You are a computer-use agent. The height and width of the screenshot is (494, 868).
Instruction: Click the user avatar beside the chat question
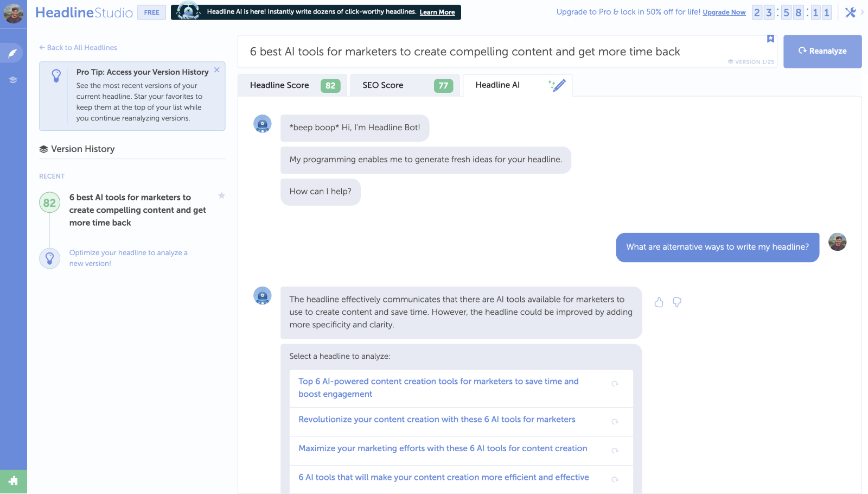point(838,242)
